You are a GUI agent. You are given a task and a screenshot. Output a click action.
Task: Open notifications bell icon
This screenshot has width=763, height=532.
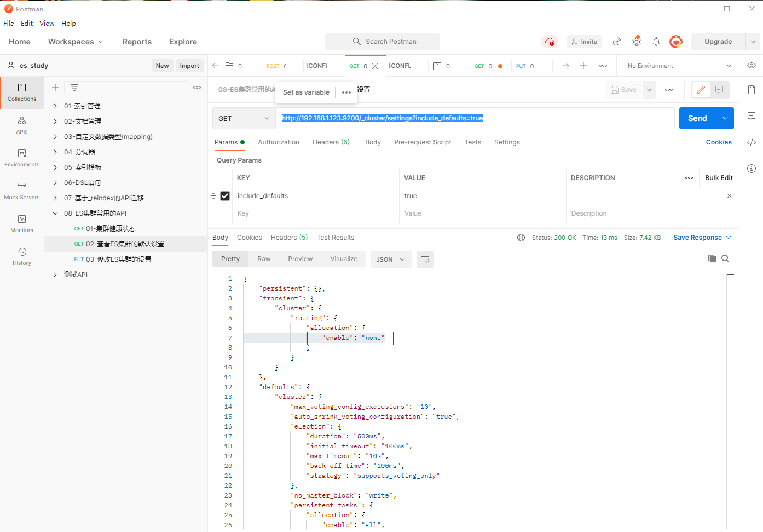click(656, 42)
